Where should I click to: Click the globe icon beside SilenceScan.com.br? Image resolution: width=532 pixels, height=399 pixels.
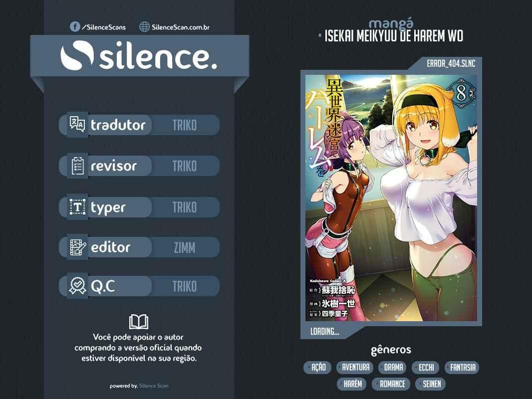pos(144,27)
